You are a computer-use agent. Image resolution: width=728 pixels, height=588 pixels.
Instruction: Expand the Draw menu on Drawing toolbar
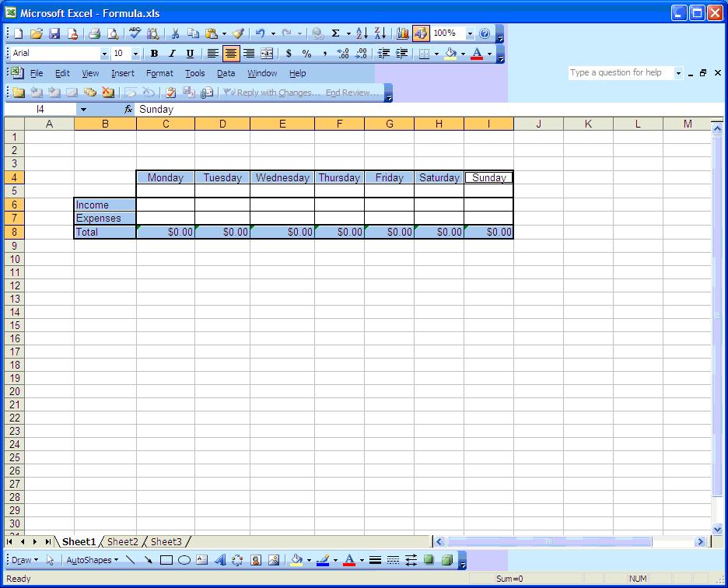(x=25, y=560)
